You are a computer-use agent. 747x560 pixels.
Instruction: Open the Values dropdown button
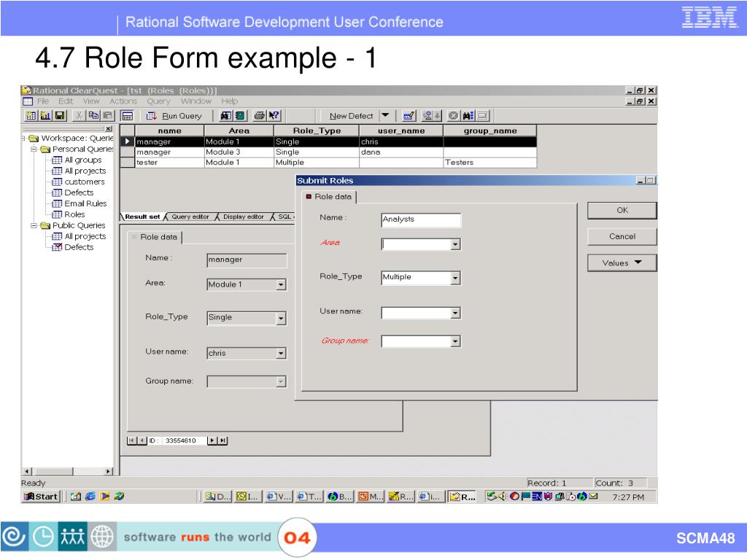(622, 262)
